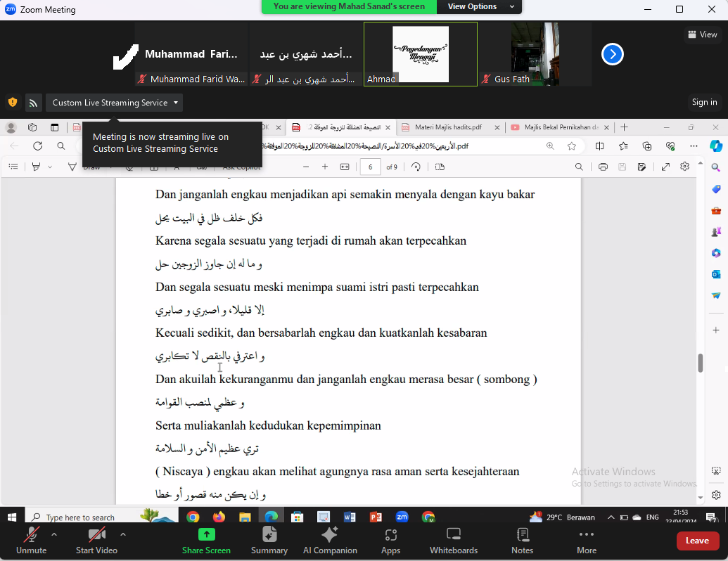Select Ahmad's participant thumbnail
Screen dimensions: 728x561
pyautogui.click(x=420, y=54)
